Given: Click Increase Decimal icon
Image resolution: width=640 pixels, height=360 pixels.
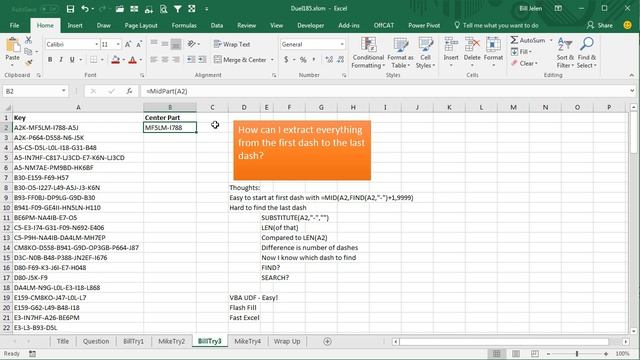Looking at the screenshot, I should coord(329,60).
